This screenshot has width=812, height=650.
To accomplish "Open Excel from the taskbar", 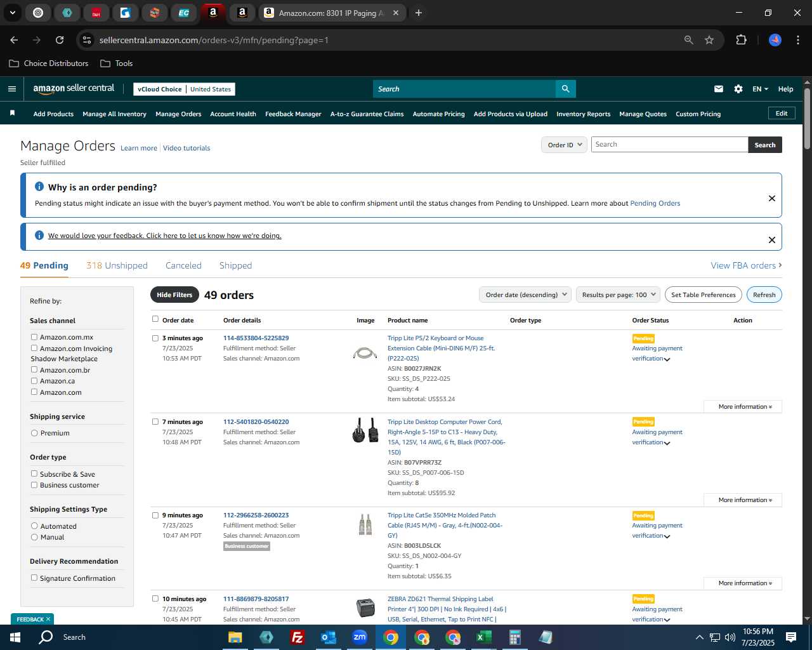I will click(x=483, y=637).
